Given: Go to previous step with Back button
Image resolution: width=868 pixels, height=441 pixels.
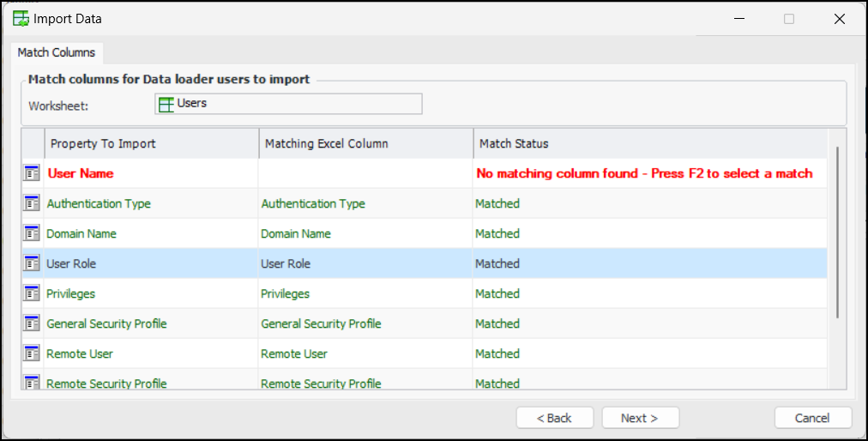Looking at the screenshot, I should [x=554, y=418].
